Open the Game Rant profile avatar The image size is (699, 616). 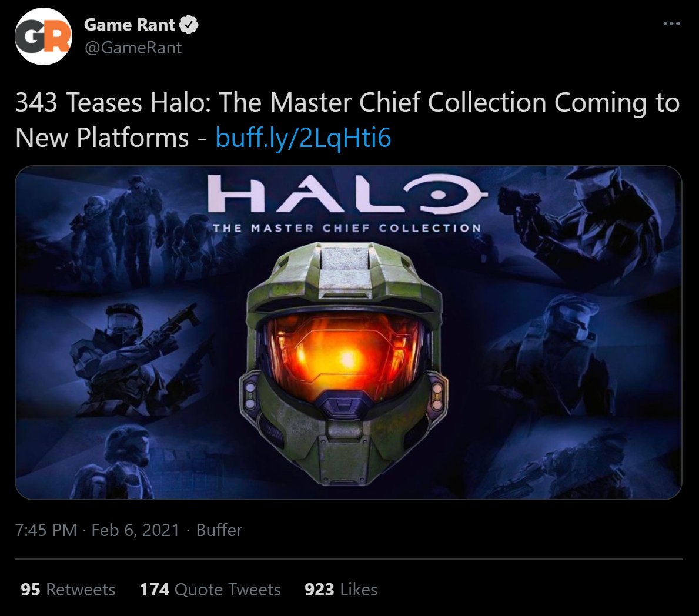[x=44, y=36]
